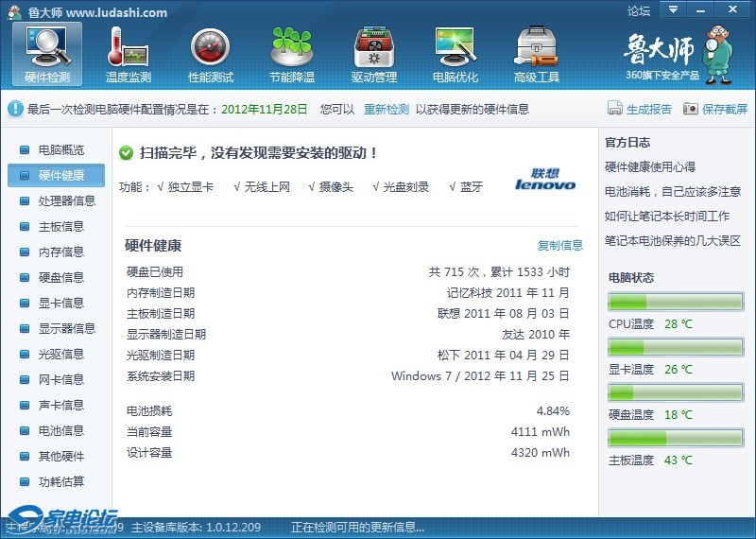Click the Lenovo 联想 brand logo

coord(545,180)
